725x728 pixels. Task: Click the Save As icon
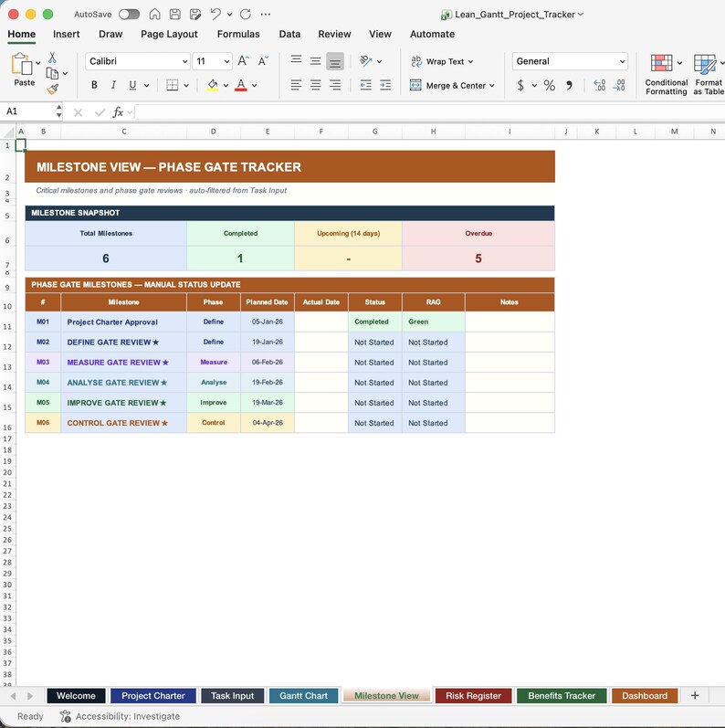pos(195,15)
